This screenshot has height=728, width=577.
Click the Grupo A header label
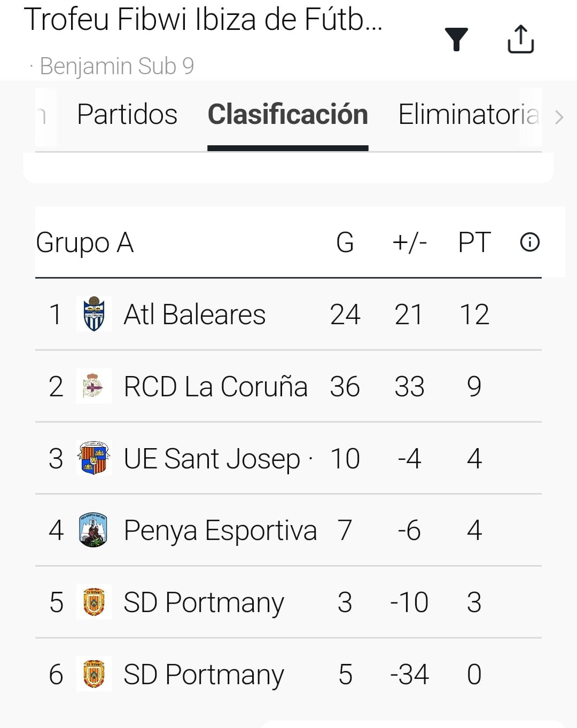[x=84, y=242]
